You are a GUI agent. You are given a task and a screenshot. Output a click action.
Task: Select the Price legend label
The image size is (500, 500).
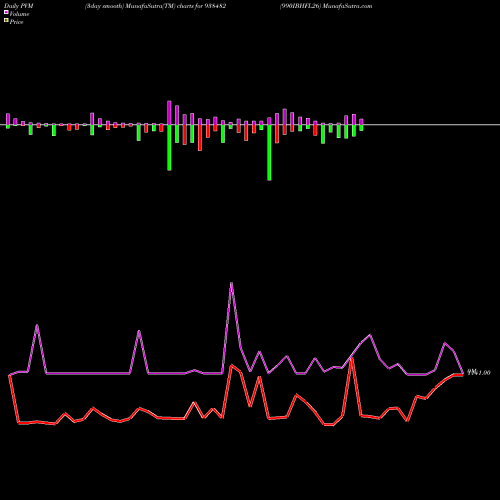(16, 22)
